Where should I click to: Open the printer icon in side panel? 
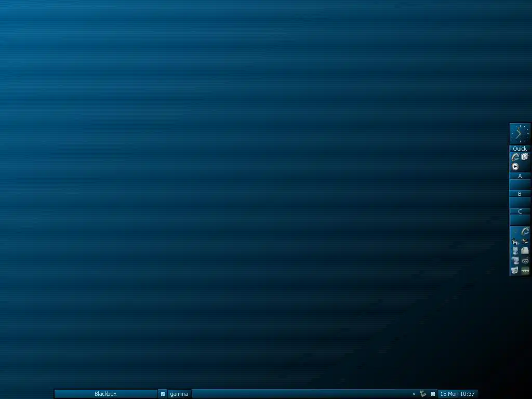coord(525,251)
